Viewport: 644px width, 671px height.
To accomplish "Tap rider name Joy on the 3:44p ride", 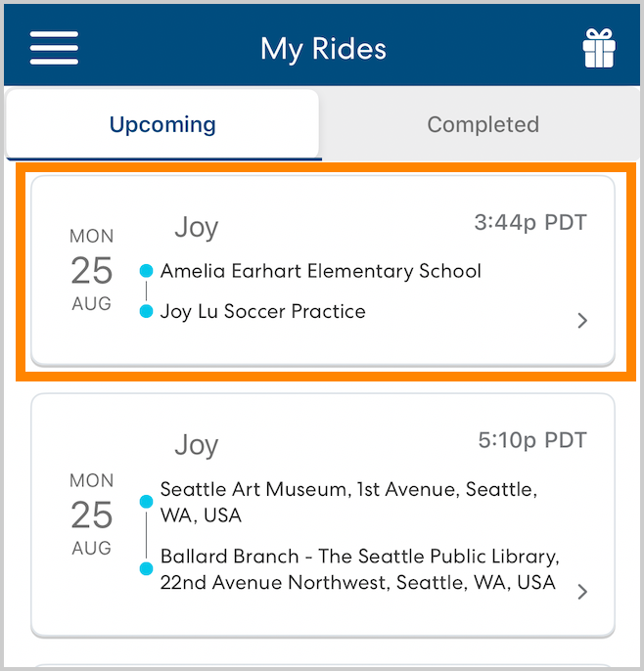I will (x=196, y=227).
